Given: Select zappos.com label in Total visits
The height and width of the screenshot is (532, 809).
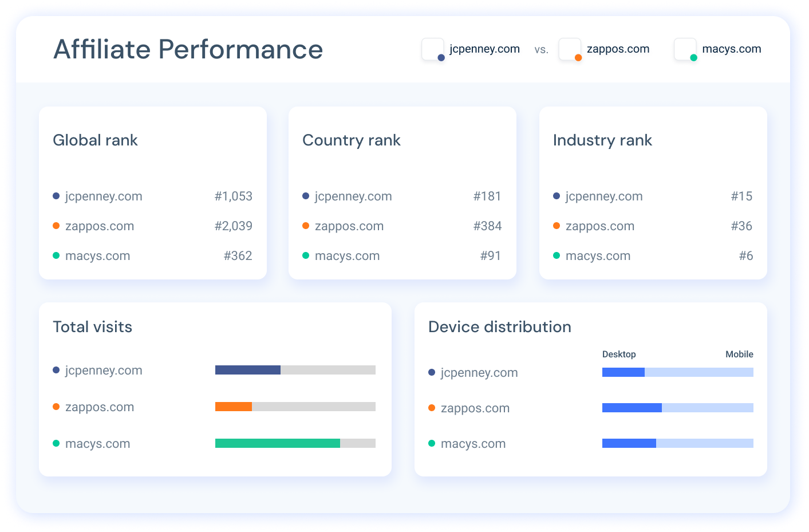Looking at the screenshot, I should [x=100, y=407].
